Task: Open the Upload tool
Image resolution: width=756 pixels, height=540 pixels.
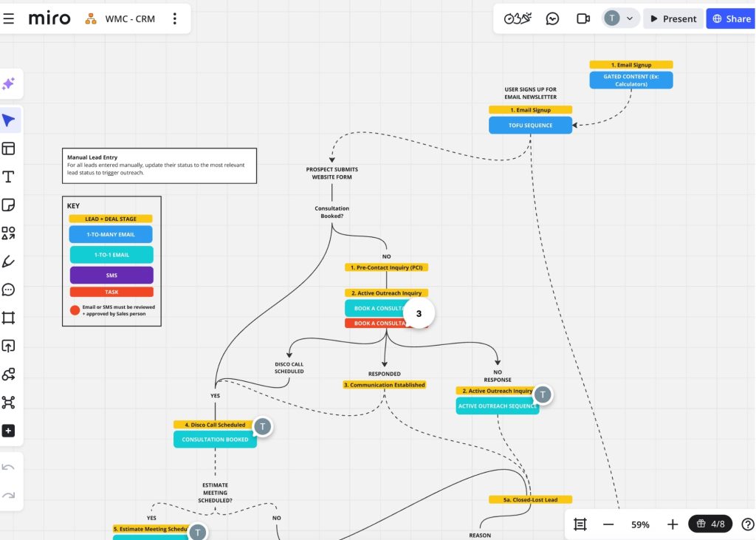Action: pyautogui.click(x=10, y=346)
